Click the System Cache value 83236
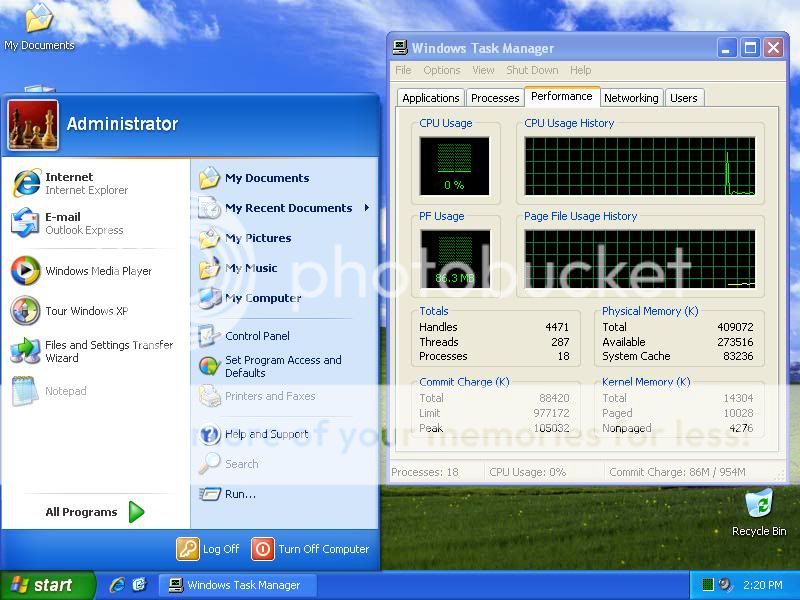The width and height of the screenshot is (800, 600). 738,356
